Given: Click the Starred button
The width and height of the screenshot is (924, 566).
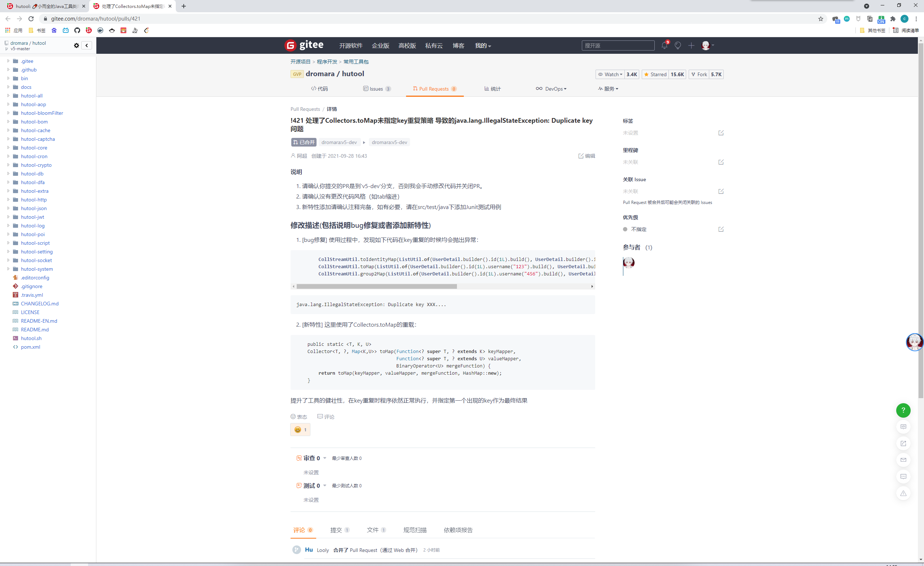Looking at the screenshot, I should pyautogui.click(x=655, y=74).
